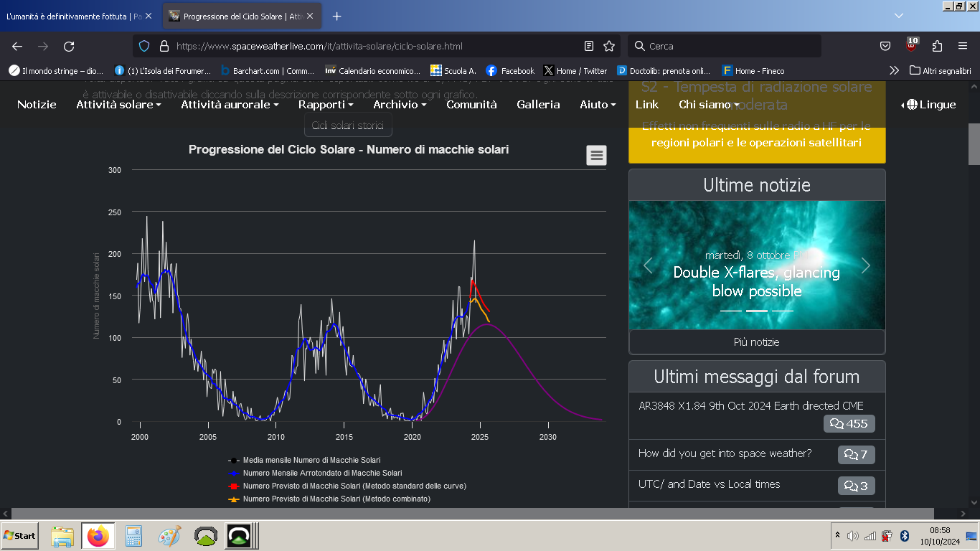Click the Più notizie button

pos(757,342)
